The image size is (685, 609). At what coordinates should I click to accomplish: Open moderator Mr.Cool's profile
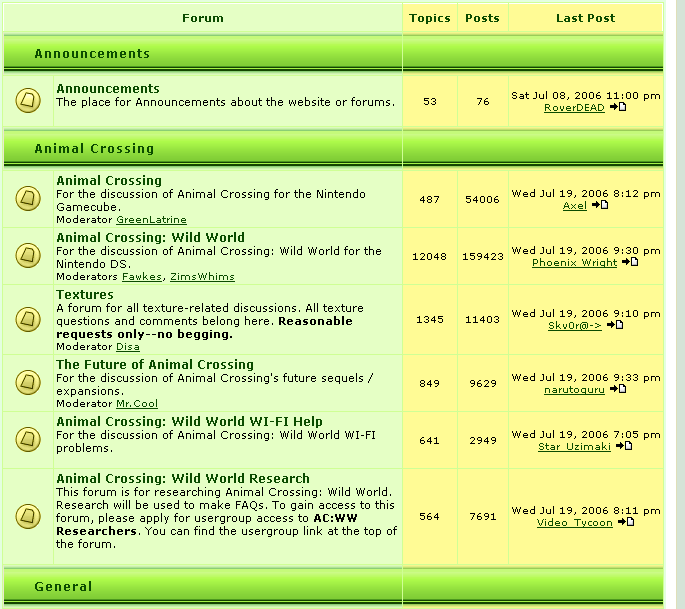coord(137,404)
